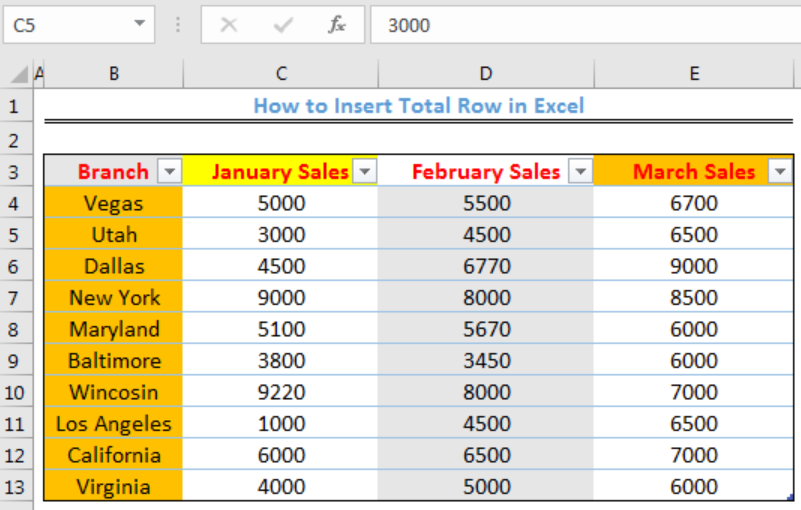This screenshot has height=510, width=801.
Task: Click the formula bar showing 3000
Action: tap(585, 25)
